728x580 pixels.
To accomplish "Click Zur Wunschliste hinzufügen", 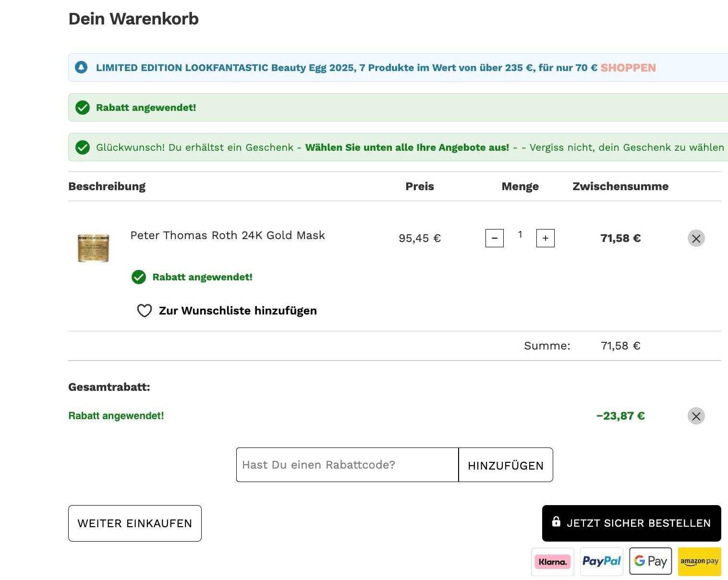I will pos(238,311).
